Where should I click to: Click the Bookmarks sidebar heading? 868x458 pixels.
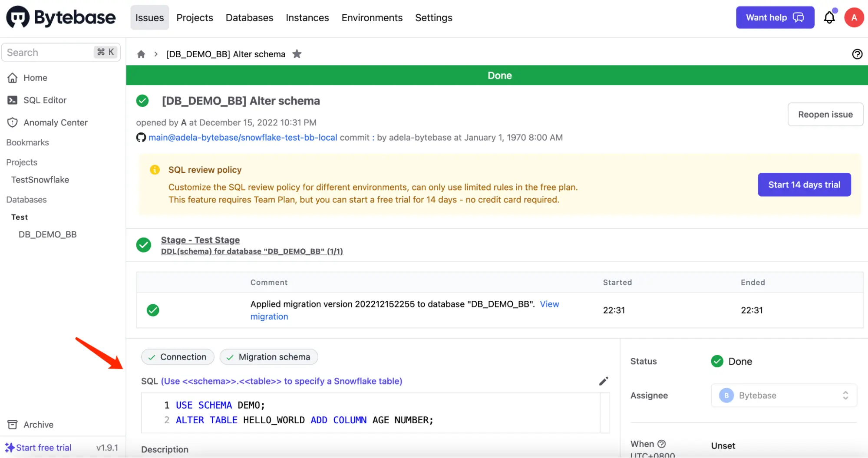pyautogui.click(x=27, y=142)
